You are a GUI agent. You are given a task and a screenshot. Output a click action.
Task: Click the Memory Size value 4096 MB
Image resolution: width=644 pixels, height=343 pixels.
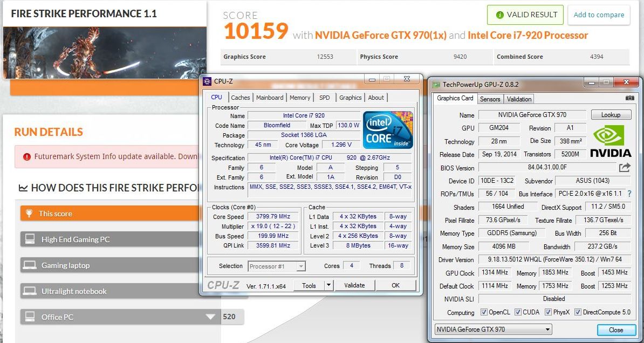click(x=504, y=246)
